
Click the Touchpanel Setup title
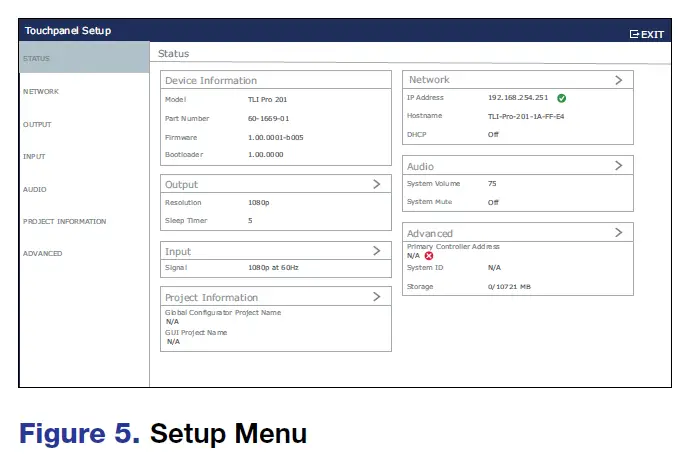tap(68, 30)
